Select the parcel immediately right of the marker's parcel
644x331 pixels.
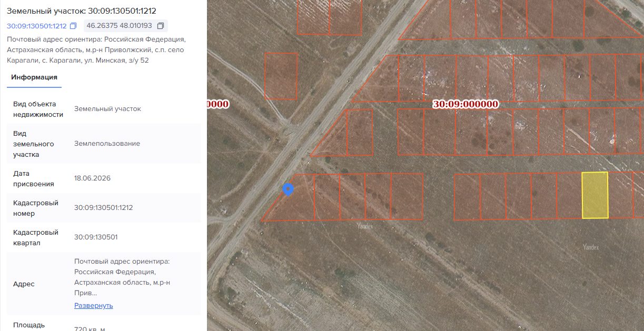(326, 197)
